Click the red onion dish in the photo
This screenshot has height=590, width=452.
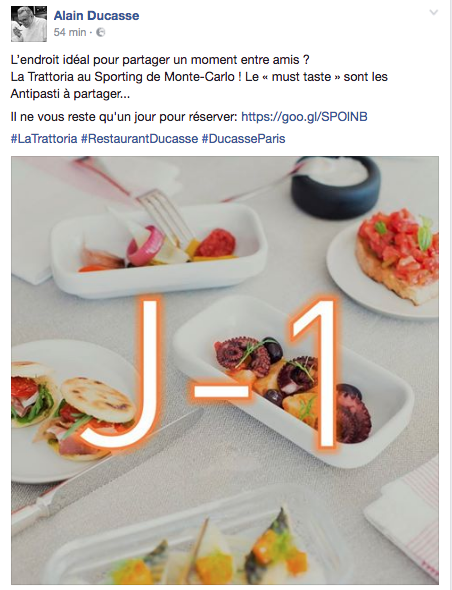(x=158, y=248)
